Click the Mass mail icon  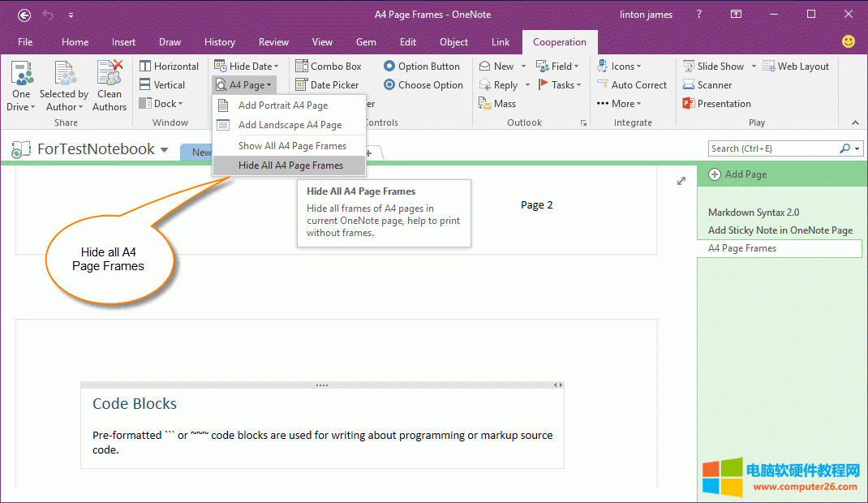[485, 104]
